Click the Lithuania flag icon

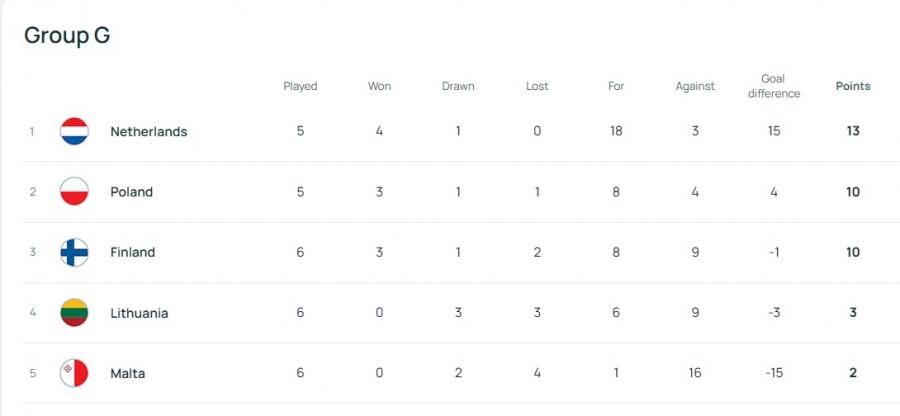[x=74, y=313]
